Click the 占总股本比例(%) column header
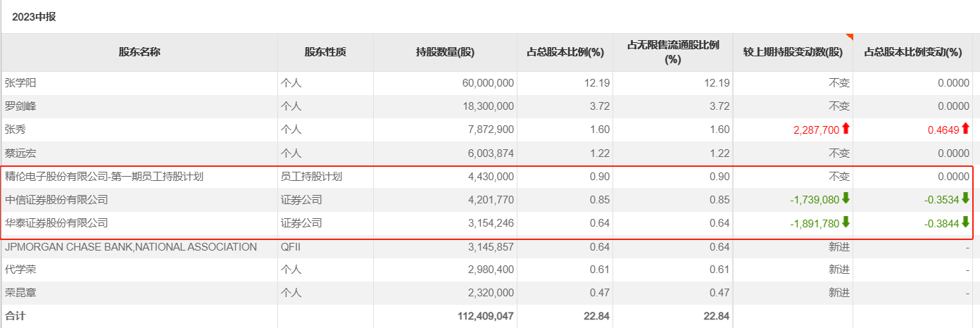Viewport: 980px width, 328px height. click(x=566, y=52)
